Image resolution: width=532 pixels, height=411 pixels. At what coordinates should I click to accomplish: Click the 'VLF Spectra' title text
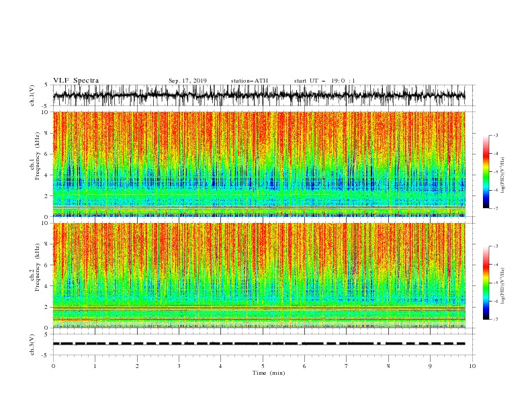(76, 81)
